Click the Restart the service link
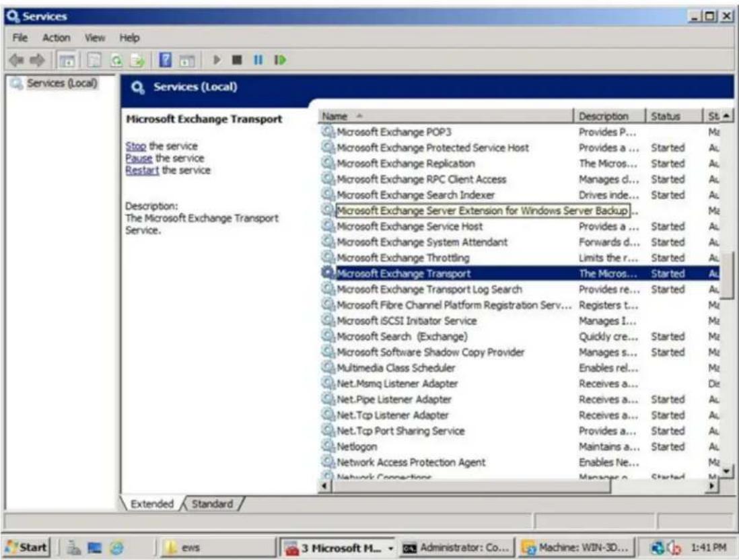 [x=142, y=170]
